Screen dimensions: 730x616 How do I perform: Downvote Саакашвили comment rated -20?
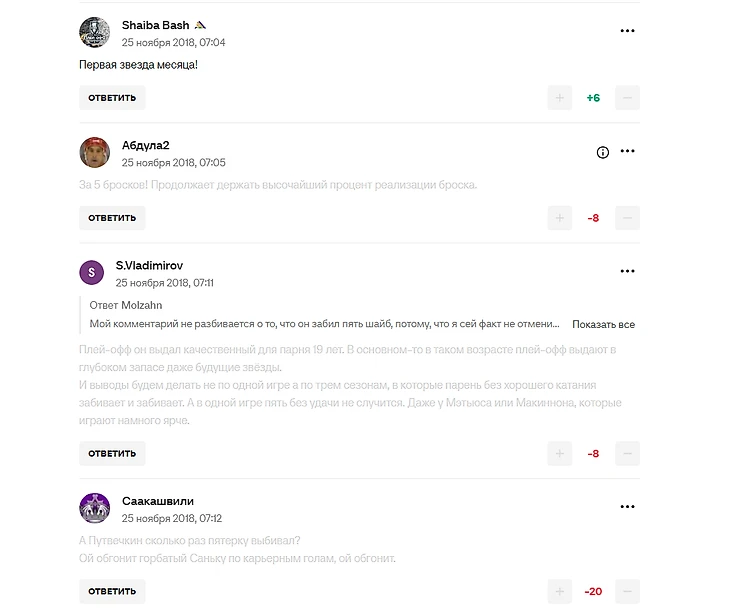627,591
